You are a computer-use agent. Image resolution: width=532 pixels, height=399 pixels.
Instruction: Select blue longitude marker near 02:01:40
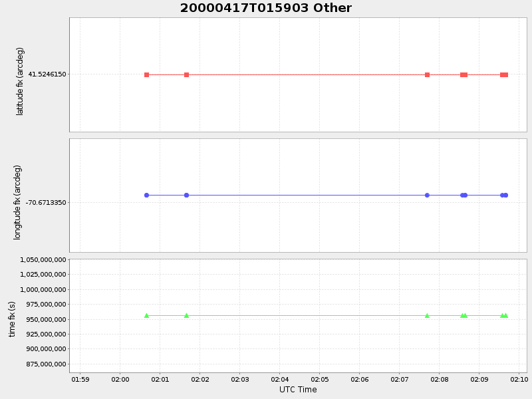point(186,195)
